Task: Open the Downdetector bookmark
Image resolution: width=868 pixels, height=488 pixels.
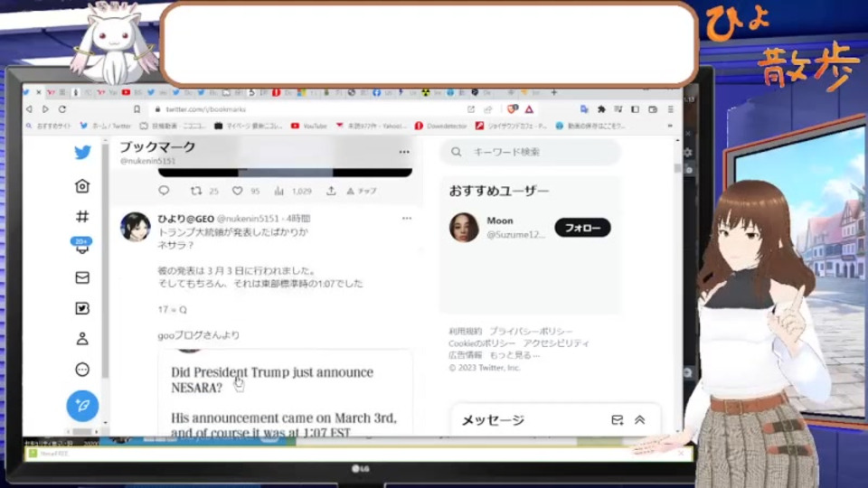Action: pyautogui.click(x=441, y=127)
